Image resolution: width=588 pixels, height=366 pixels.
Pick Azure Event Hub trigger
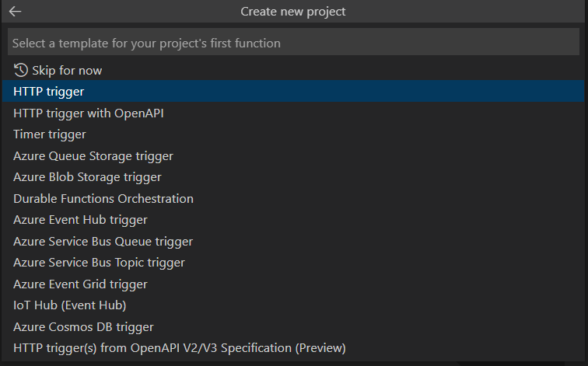pos(293,220)
